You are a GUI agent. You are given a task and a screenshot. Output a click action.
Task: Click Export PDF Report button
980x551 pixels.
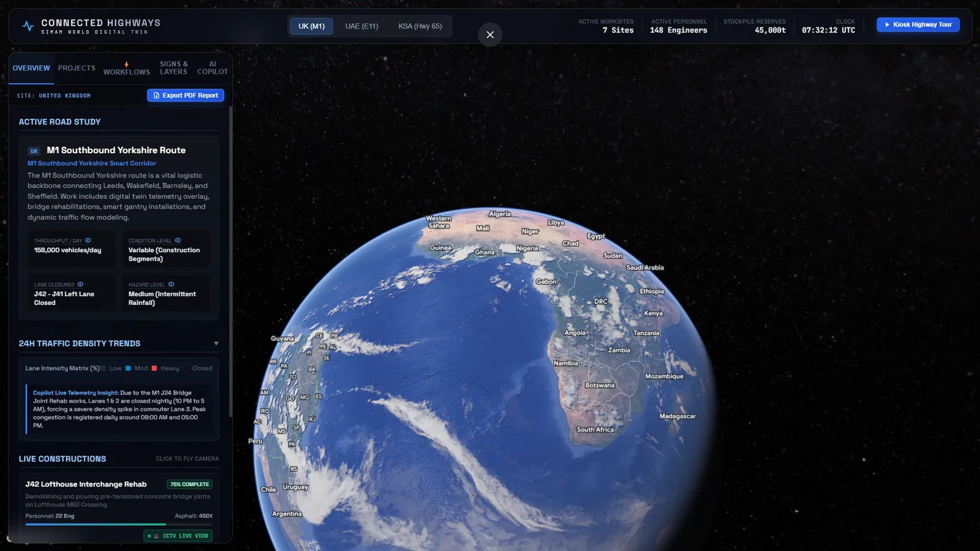(186, 96)
